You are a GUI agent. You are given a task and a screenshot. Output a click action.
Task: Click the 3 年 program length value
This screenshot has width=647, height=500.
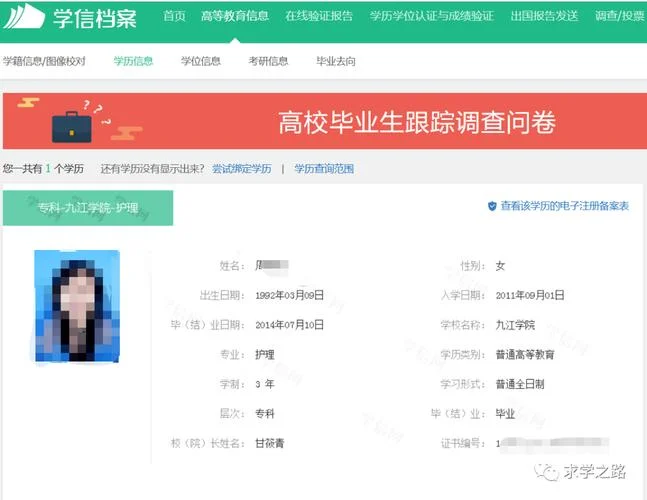(265, 384)
